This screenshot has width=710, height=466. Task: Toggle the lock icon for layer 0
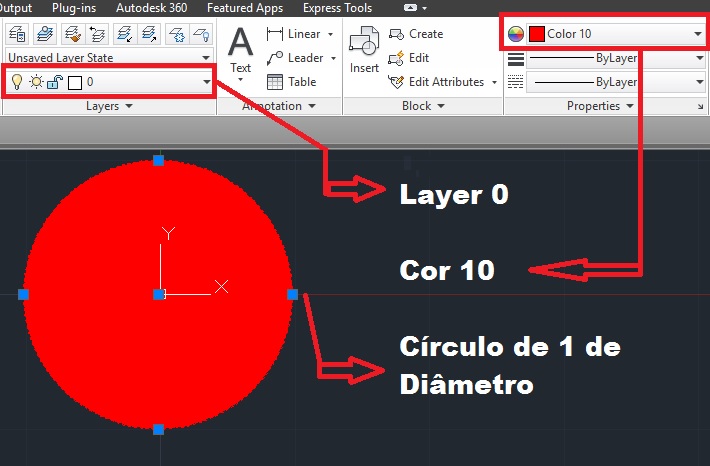53,81
